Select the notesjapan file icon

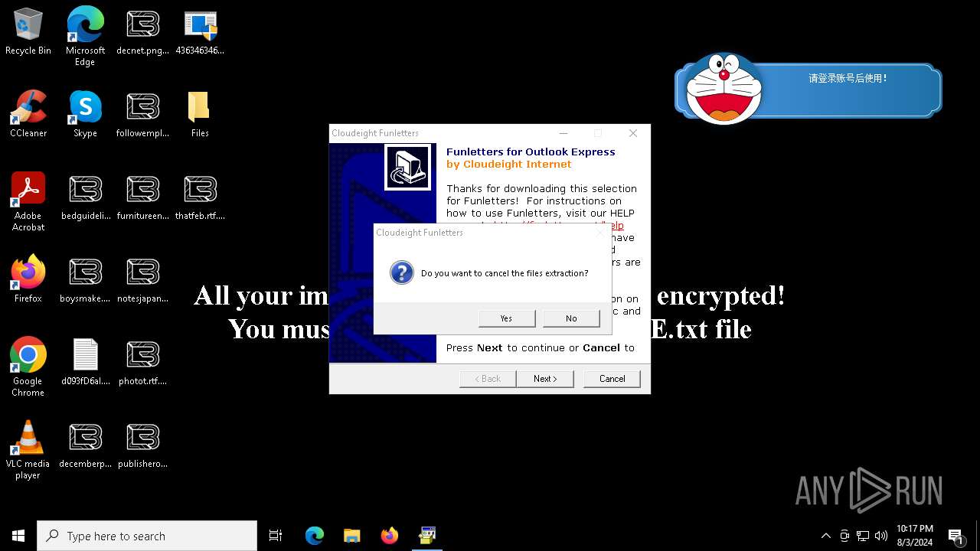[x=142, y=279]
